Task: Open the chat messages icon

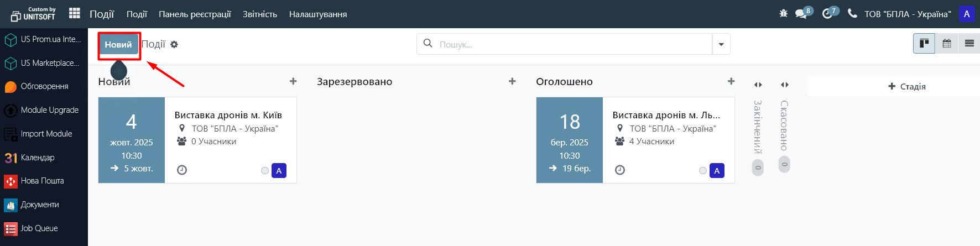Action: coord(801,14)
